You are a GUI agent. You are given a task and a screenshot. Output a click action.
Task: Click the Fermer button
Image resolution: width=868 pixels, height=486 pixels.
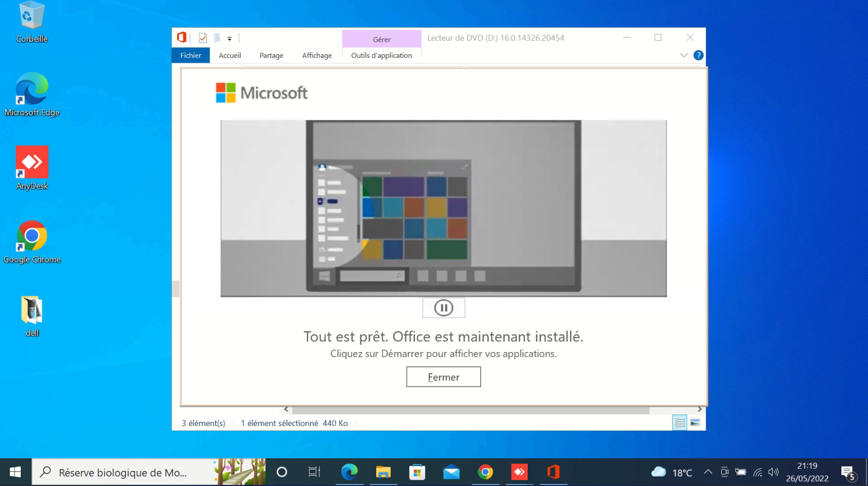pos(443,377)
